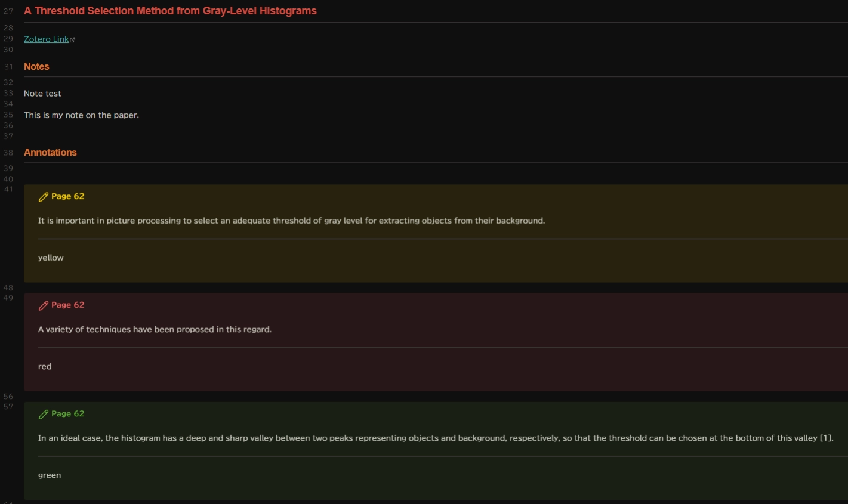The width and height of the screenshot is (848, 504).
Task: Select the Notes section heading
Action: (36, 67)
